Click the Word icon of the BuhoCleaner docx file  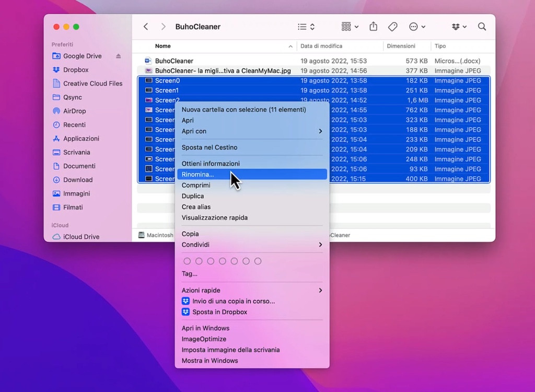point(148,61)
